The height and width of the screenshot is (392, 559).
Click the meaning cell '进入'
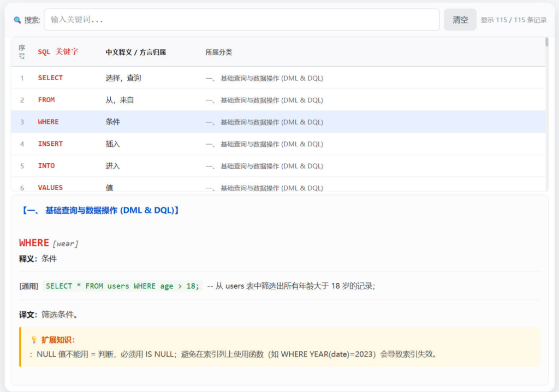click(112, 166)
